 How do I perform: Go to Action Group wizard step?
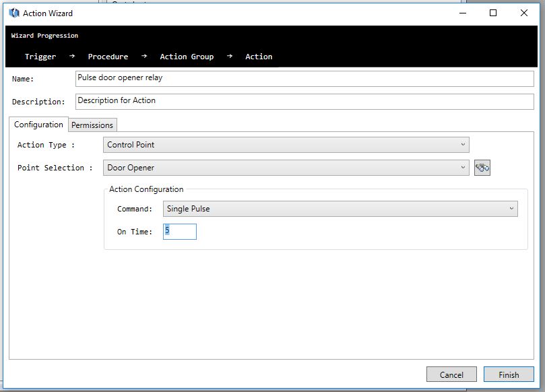[187, 57]
